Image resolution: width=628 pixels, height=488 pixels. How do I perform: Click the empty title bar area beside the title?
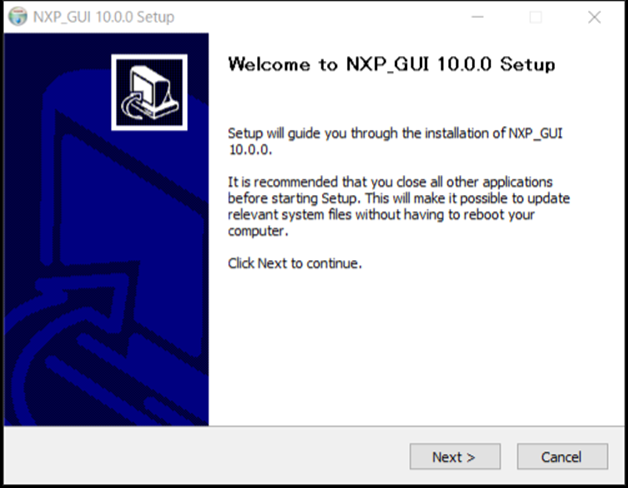[320, 17]
